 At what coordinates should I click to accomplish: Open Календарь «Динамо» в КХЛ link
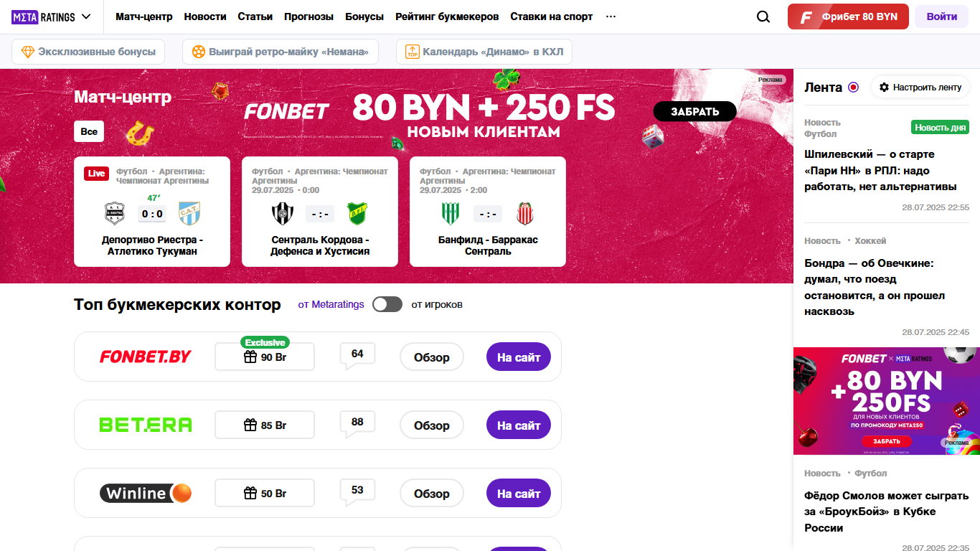coord(484,52)
